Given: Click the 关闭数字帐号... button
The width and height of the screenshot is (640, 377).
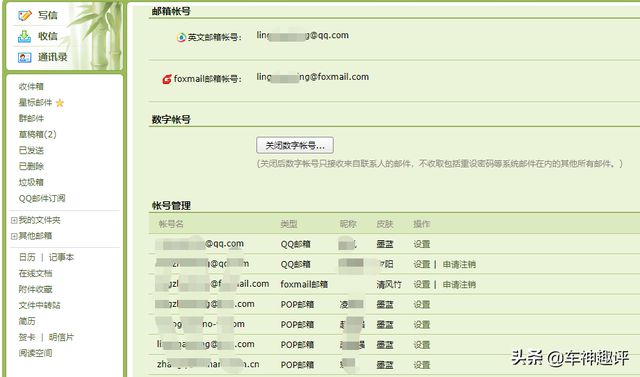Looking at the screenshot, I should [x=295, y=145].
